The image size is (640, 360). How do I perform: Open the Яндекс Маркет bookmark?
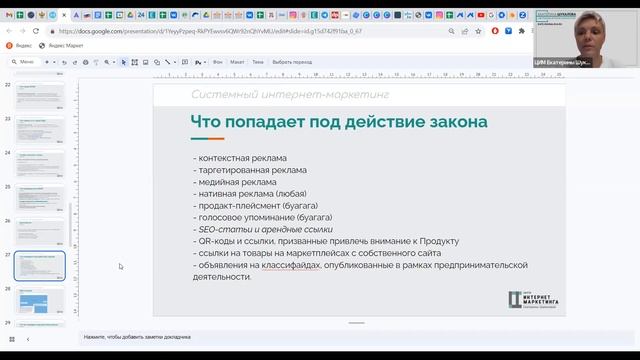[61, 46]
